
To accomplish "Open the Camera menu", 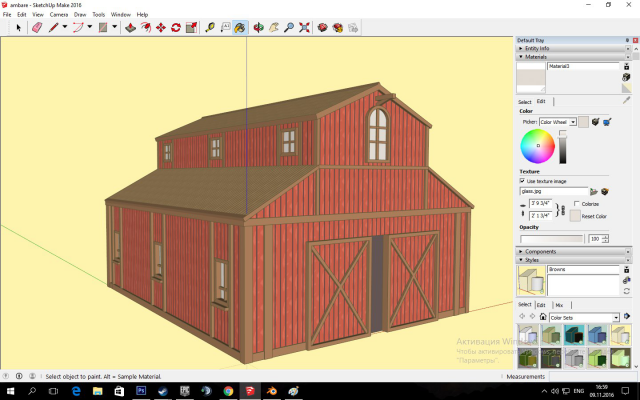I will [x=59, y=14].
